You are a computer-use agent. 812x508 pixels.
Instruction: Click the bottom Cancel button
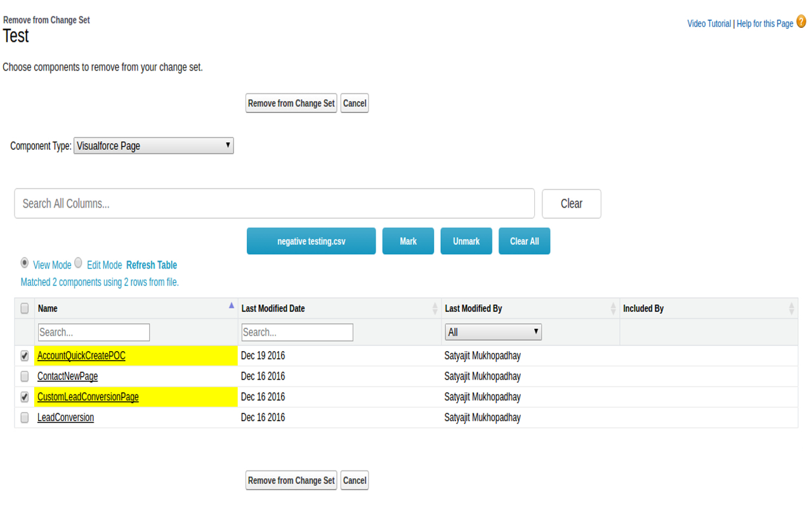[355, 481]
